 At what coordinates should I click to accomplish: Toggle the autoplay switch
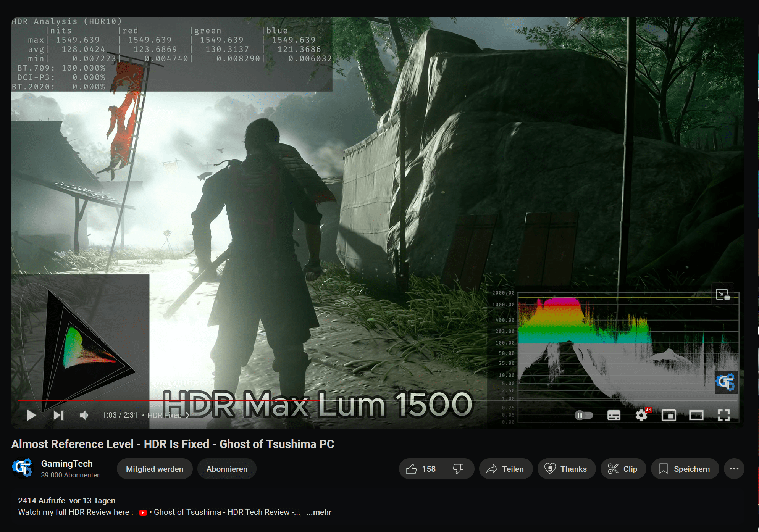[x=583, y=415]
